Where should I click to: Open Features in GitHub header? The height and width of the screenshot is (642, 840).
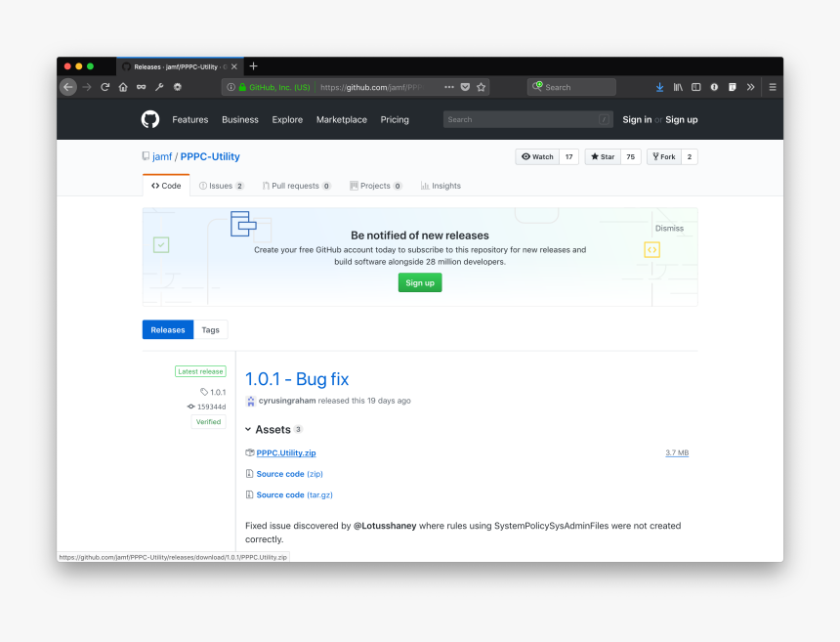[190, 119]
